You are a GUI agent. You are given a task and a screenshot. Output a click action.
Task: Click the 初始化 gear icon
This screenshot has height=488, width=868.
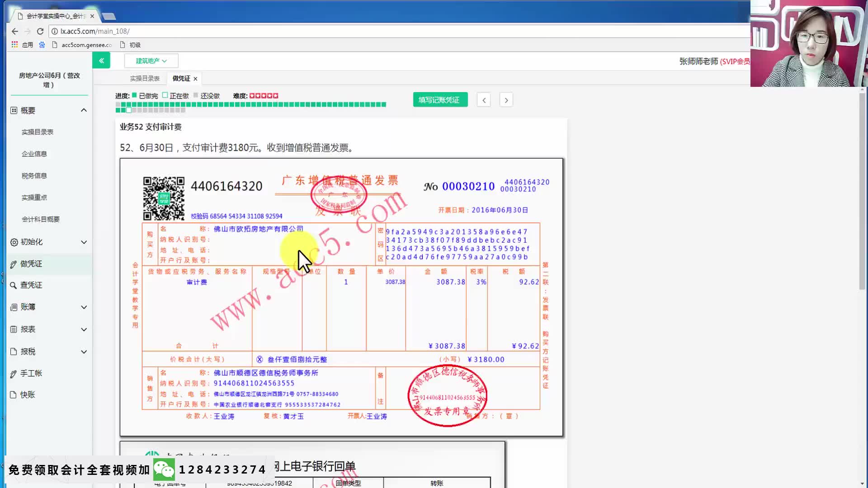14,242
